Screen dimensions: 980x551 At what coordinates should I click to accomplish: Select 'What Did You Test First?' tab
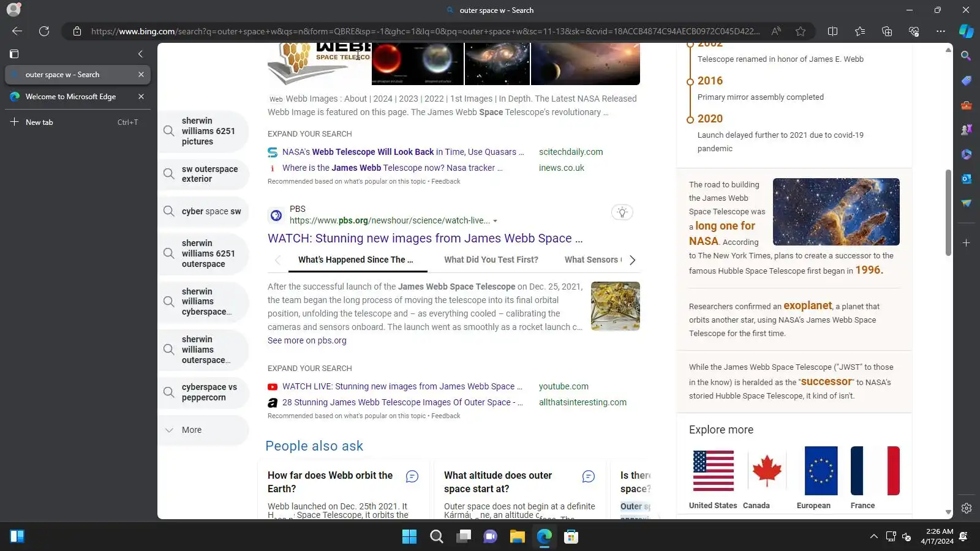coord(491,260)
